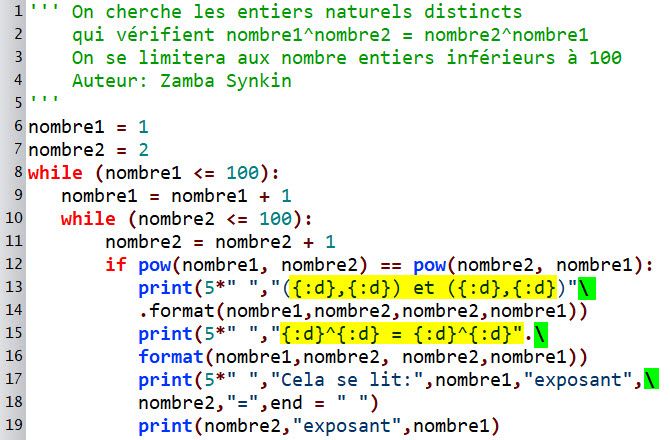Click the 'print' keyword on line 19
Screen dimensions: 670x440
point(166,426)
